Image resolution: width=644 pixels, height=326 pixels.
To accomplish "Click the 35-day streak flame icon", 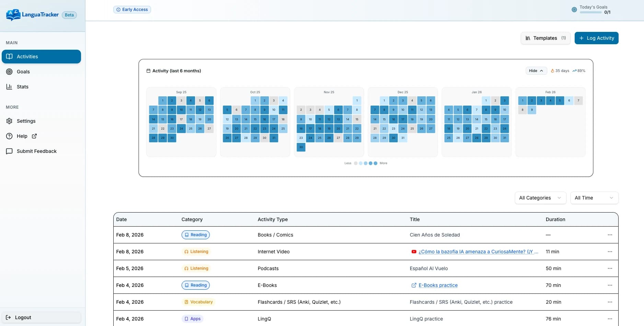I will pyautogui.click(x=553, y=71).
